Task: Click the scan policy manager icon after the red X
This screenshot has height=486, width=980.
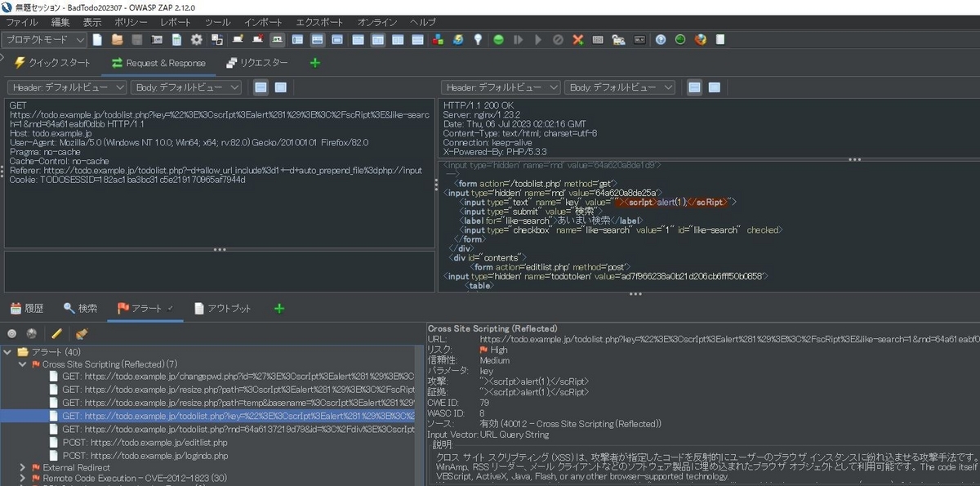Action: (x=598, y=39)
